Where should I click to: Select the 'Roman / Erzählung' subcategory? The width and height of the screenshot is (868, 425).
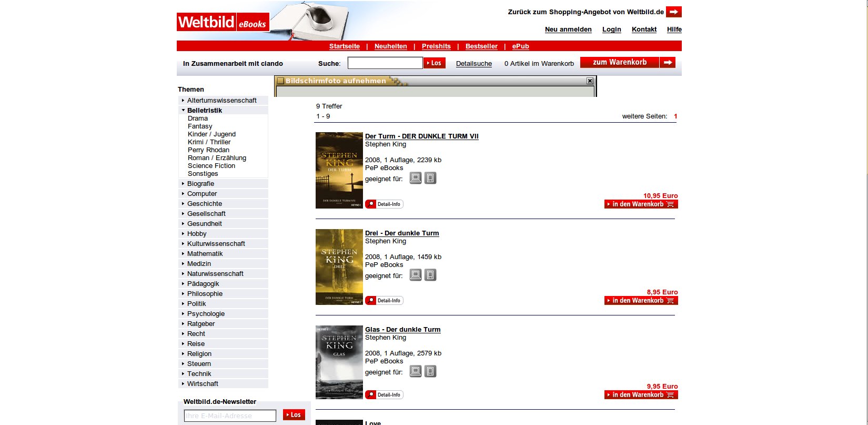coord(217,158)
